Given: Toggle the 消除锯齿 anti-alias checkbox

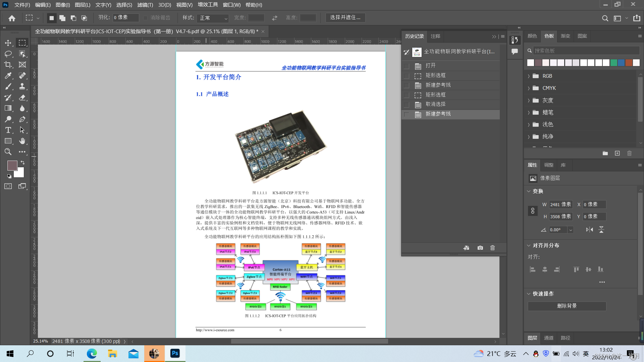Looking at the screenshot, I should tap(145, 18).
